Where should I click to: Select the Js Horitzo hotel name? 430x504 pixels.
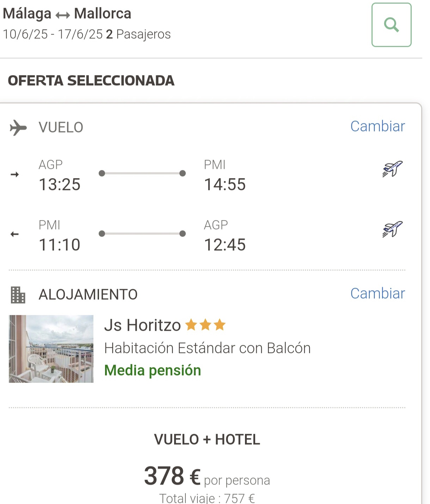pyautogui.click(x=142, y=325)
